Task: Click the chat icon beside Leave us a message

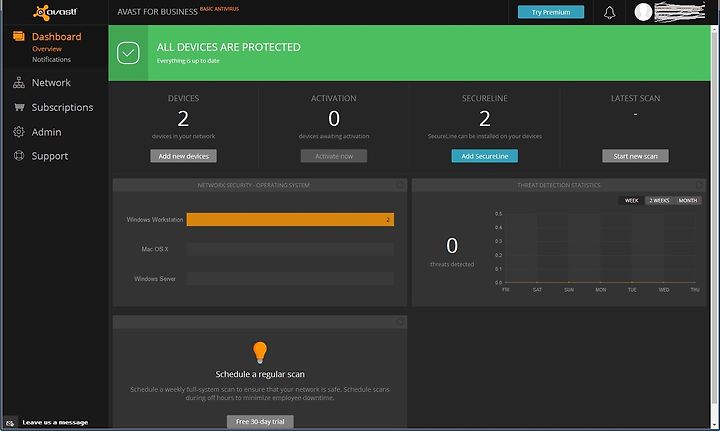Action: (10, 423)
